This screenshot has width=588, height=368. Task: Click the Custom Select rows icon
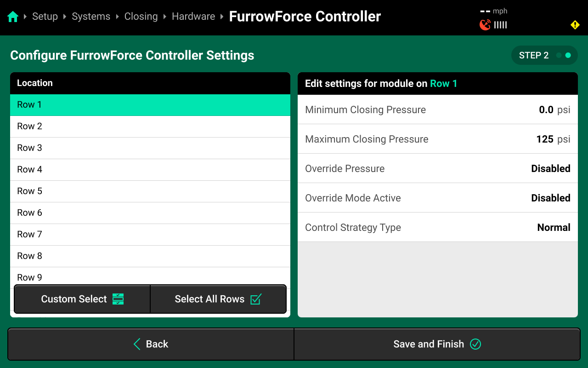coord(118,299)
